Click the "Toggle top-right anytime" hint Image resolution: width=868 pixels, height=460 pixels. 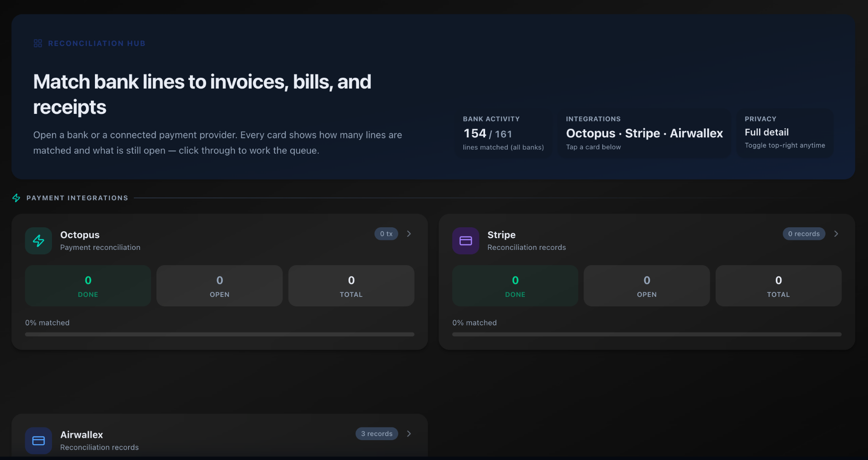(x=785, y=146)
